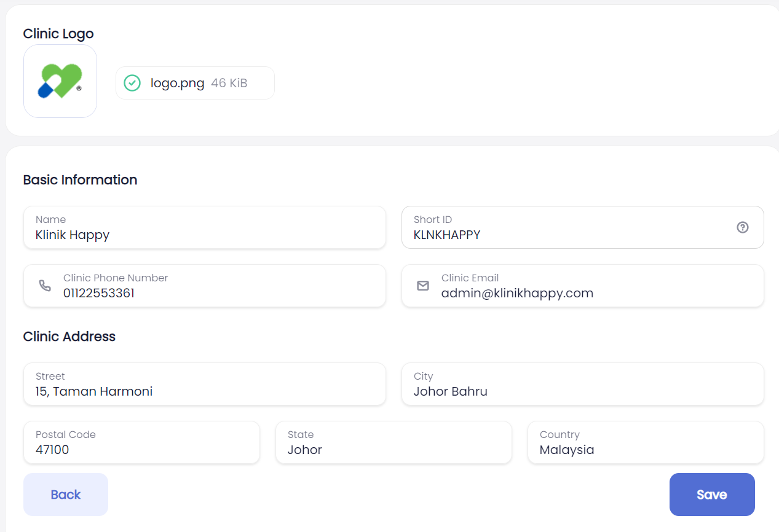Click the clinic logo heart thumbnail
Image resolution: width=779 pixels, height=532 pixels.
point(60,81)
